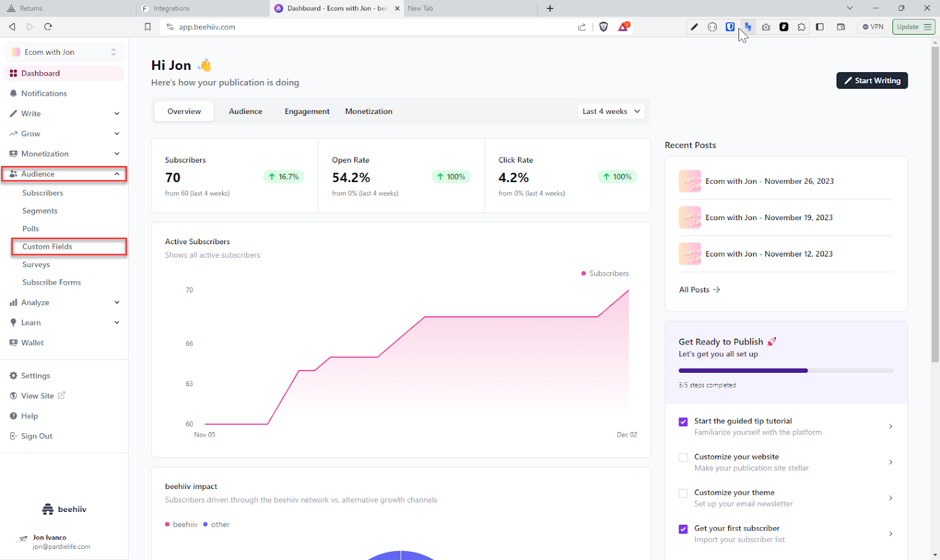Expand the Learn menu chevron
This screenshot has width=940, height=560.
(x=117, y=322)
